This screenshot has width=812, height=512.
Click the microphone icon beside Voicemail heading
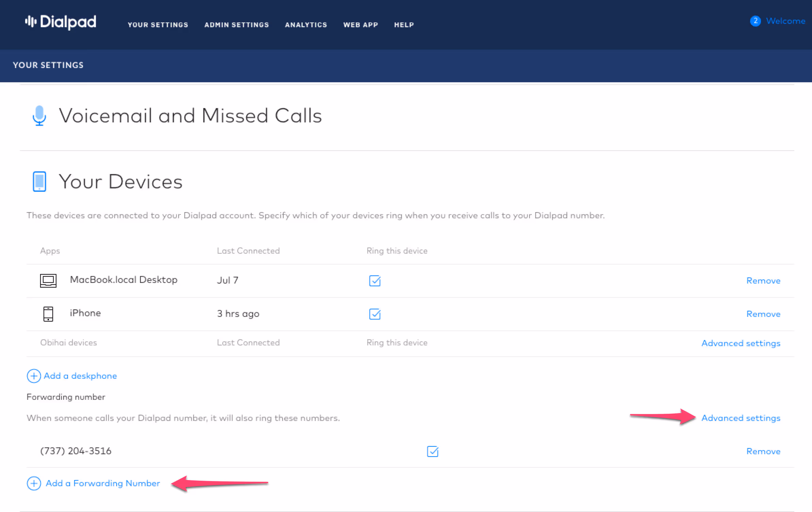(39, 115)
